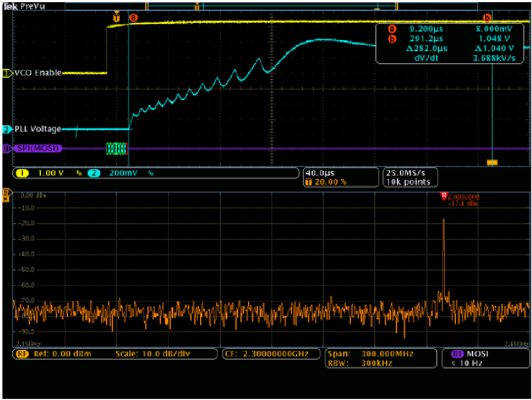Click the red R reference peak marker
The width and height of the screenshot is (532, 400).
click(x=443, y=195)
